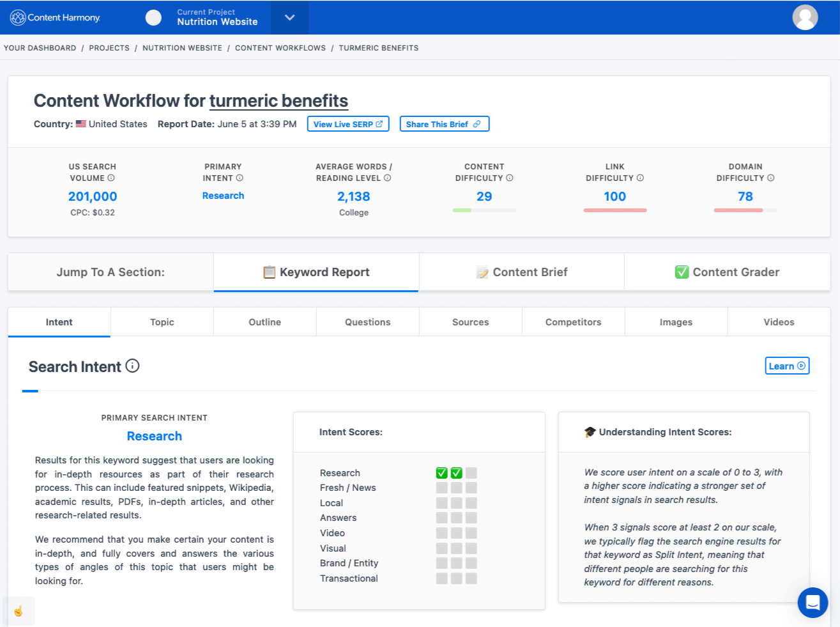The image size is (840, 627).
Task: Open the Competitors tab
Action: [573, 321]
